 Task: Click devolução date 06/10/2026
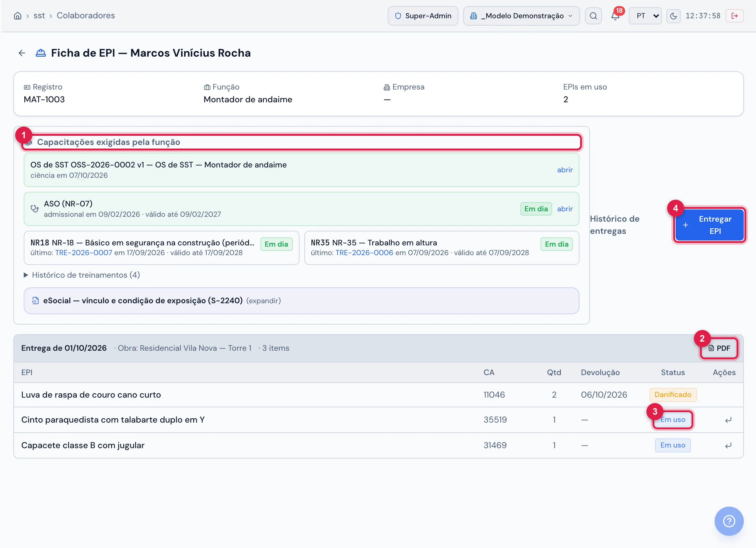coord(604,395)
